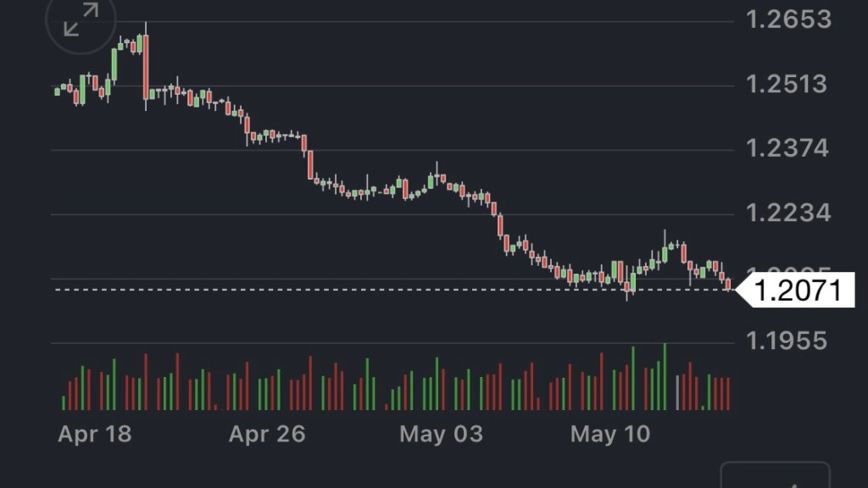Select the last red volume bar on the right
Screen dimensions: 868x488
(x=727, y=394)
